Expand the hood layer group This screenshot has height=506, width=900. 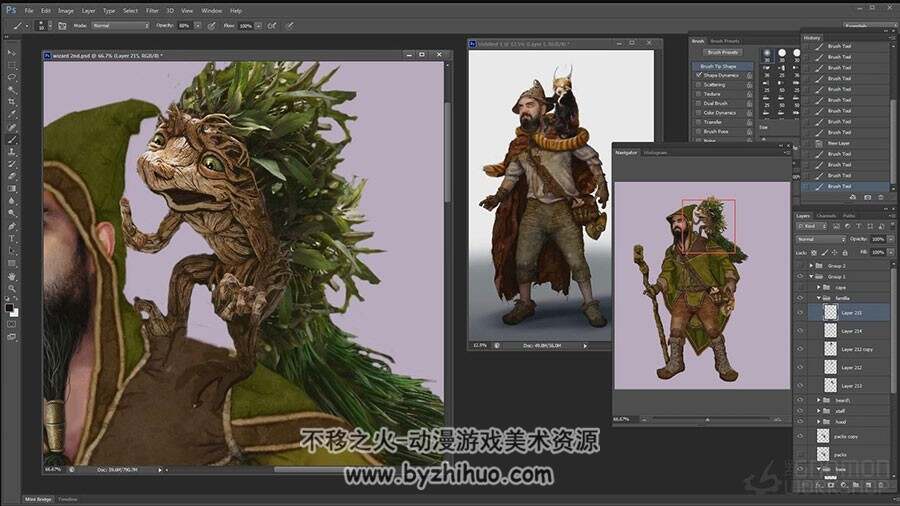click(x=818, y=422)
